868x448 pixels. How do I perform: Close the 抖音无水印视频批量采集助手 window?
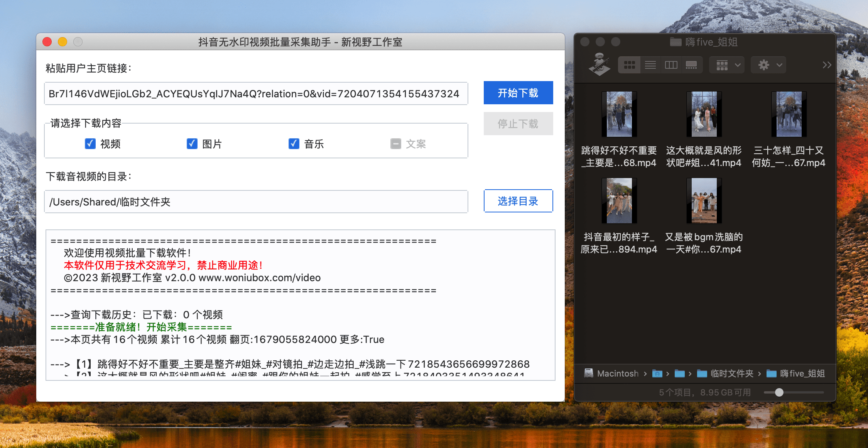[47, 42]
